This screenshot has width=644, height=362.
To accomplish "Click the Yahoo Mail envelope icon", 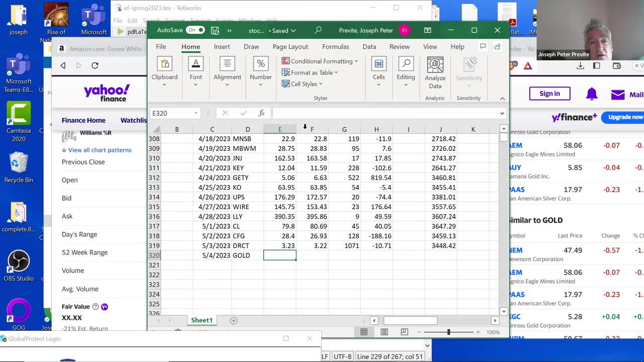I will pos(618,94).
